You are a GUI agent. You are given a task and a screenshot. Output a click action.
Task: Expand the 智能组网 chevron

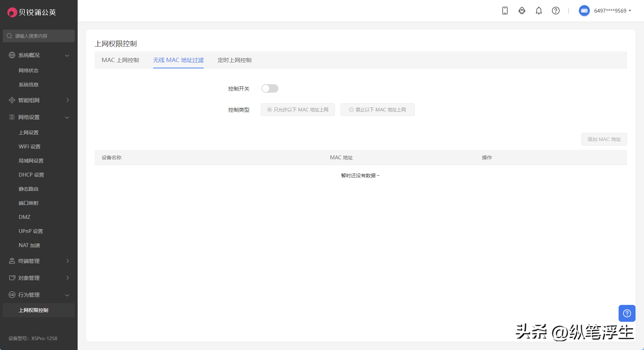click(67, 100)
